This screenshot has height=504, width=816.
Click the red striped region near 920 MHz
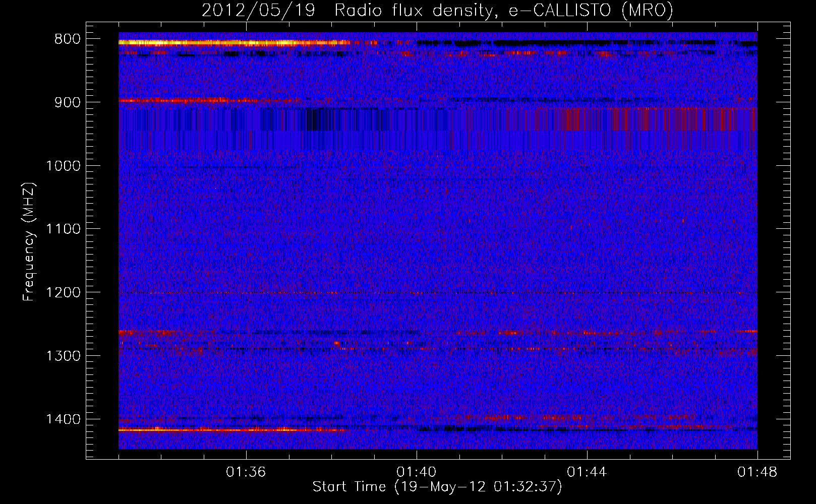[x=630, y=119]
